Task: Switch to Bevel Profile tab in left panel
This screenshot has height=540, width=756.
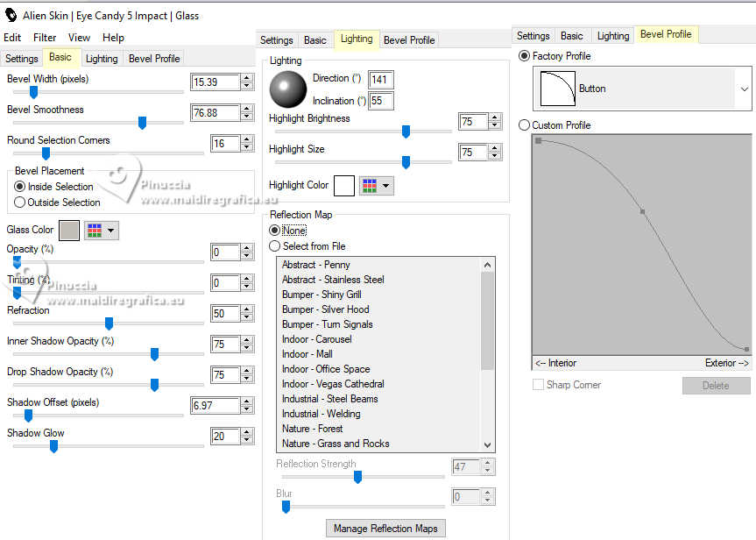Action: (x=154, y=59)
